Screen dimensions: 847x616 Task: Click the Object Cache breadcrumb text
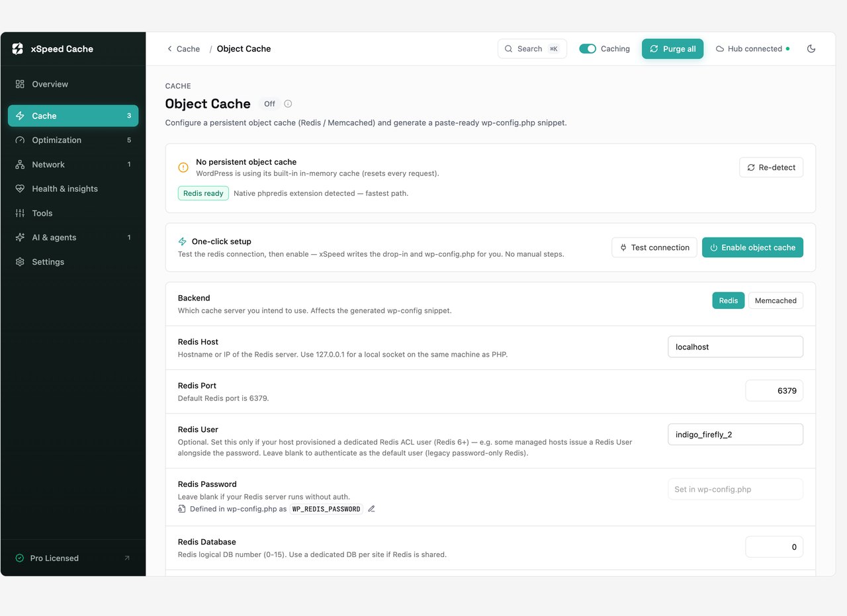tap(244, 49)
